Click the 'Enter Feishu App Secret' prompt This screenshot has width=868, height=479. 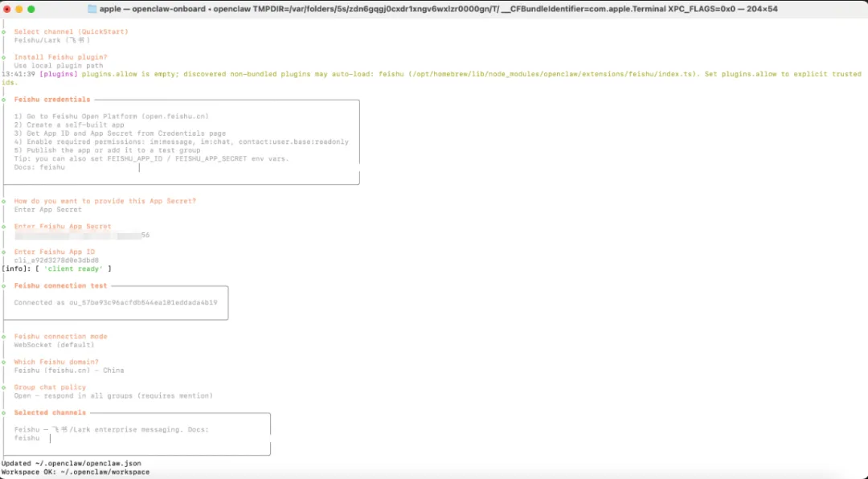pyautogui.click(x=63, y=226)
